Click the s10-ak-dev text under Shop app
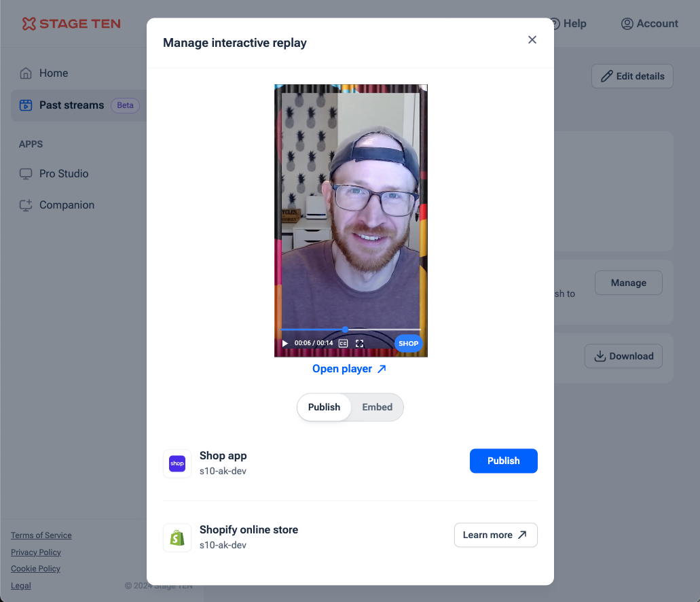The height and width of the screenshot is (602, 700). (x=223, y=471)
